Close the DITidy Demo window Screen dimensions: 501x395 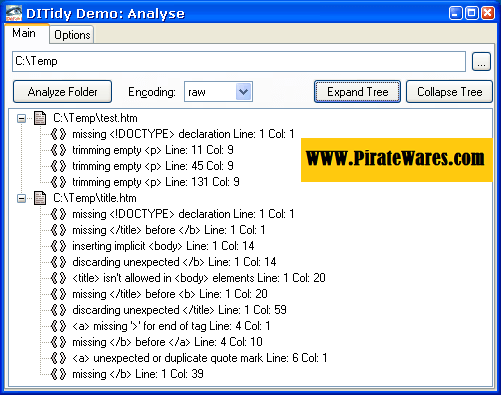pyautogui.click(x=488, y=13)
